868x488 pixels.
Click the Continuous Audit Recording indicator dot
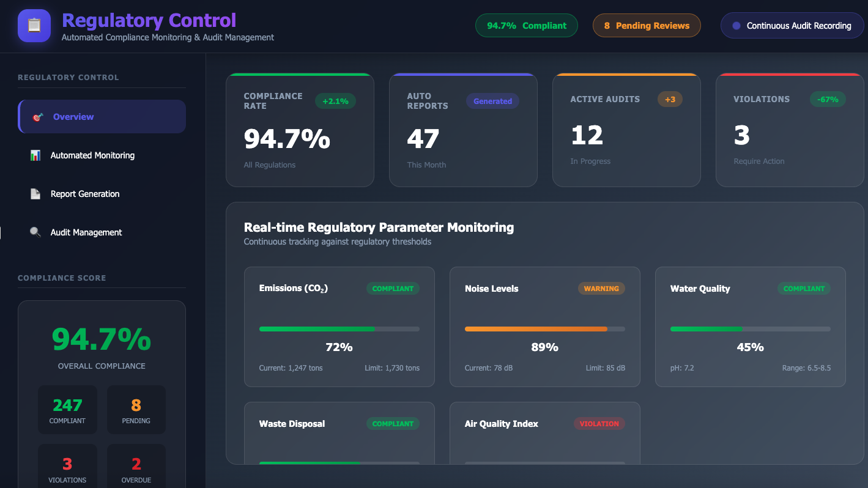click(736, 26)
